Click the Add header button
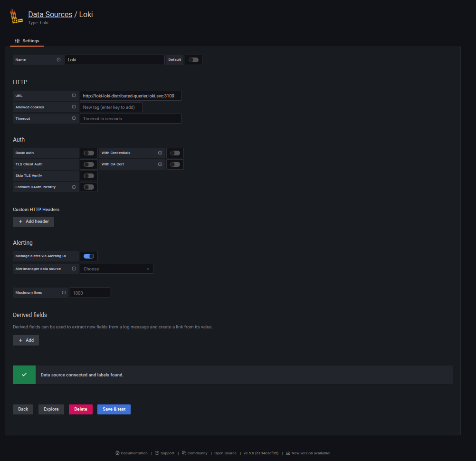This screenshot has width=476, height=461. 33,221
